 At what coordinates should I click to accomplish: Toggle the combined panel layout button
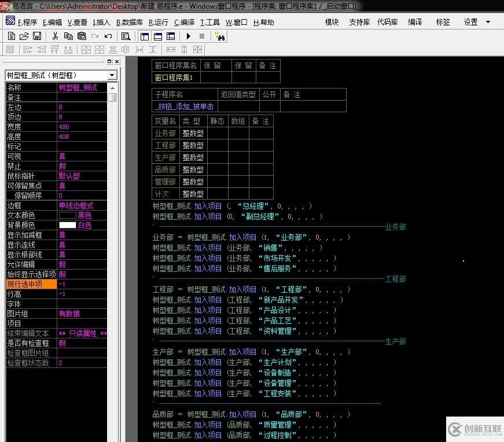[171, 36]
